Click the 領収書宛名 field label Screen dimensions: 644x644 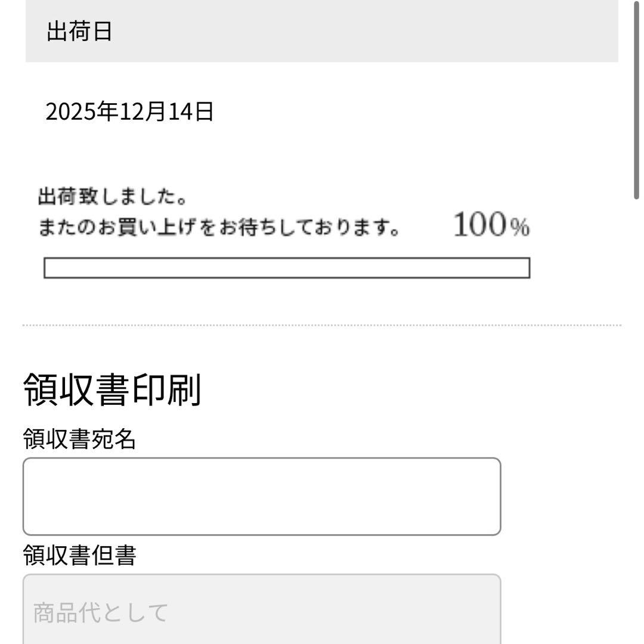[79, 440]
